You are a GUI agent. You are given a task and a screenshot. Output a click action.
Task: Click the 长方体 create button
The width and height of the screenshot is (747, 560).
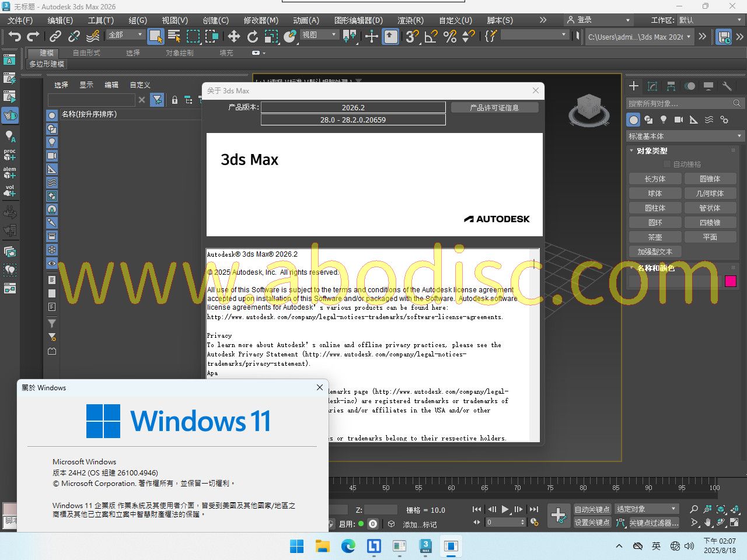655,178
